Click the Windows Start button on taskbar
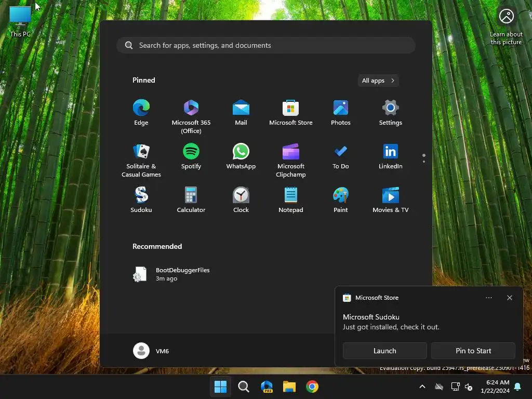This screenshot has height=399, width=532. [x=220, y=387]
